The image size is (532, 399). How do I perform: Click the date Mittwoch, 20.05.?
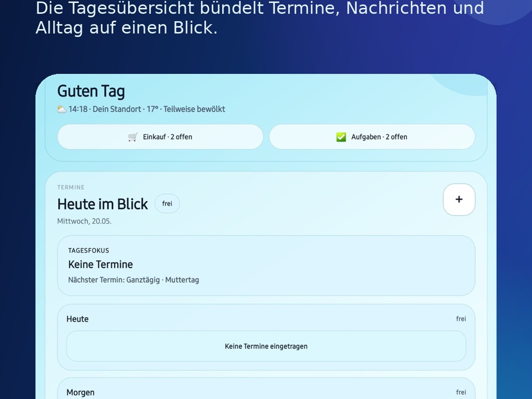coord(84,221)
